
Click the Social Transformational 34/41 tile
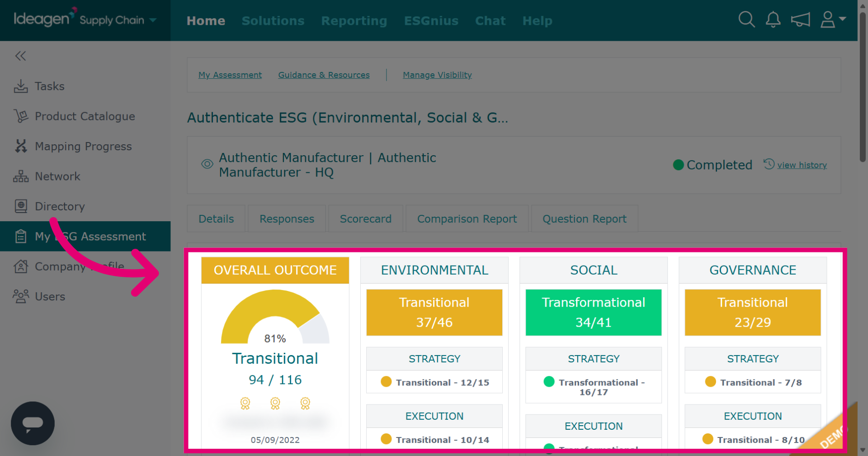(593, 312)
